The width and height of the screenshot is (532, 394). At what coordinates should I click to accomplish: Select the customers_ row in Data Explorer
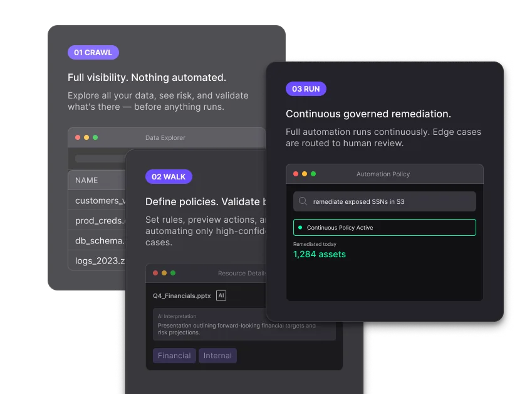96,200
